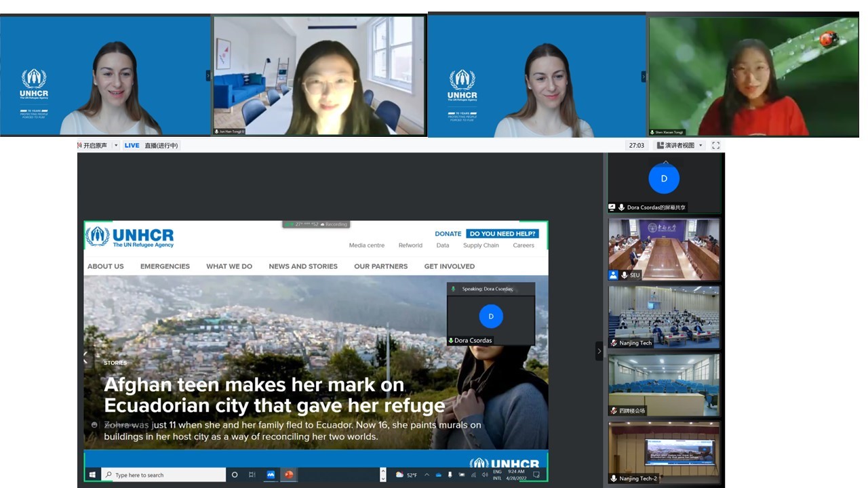Open the blue meeting app icon on taskbar
The height and width of the screenshot is (488, 868).
pyautogui.click(x=271, y=474)
